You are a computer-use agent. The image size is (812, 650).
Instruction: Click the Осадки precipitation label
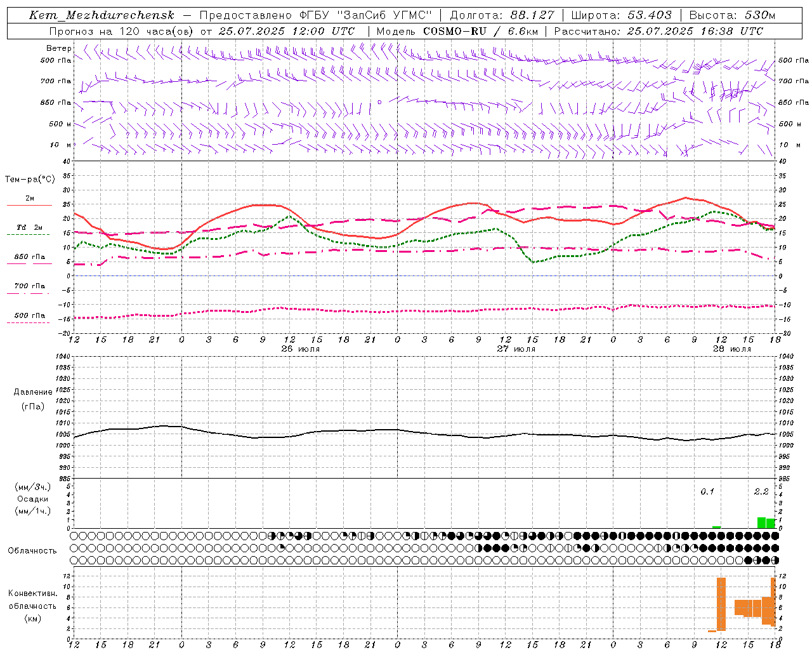[x=33, y=499]
